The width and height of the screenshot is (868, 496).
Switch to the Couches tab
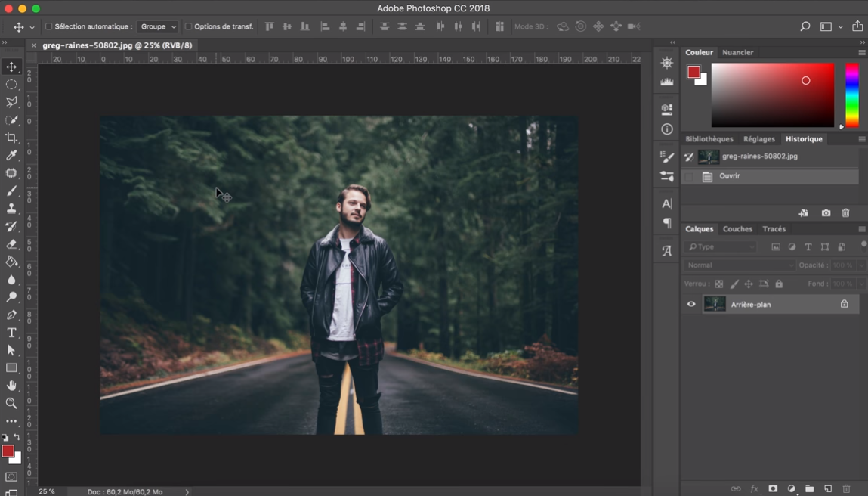point(737,228)
